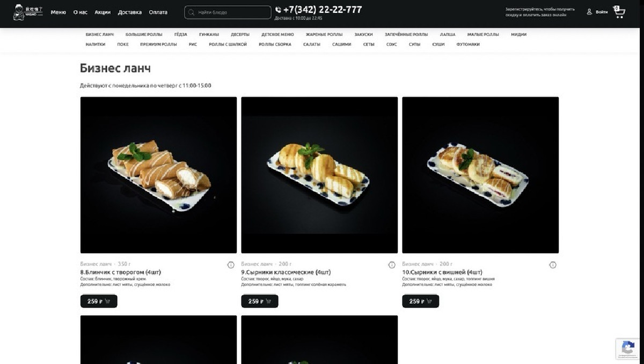Image resolution: width=644 pixels, height=364 pixels.
Task: Open the Акции menu item
Action: [x=103, y=12]
